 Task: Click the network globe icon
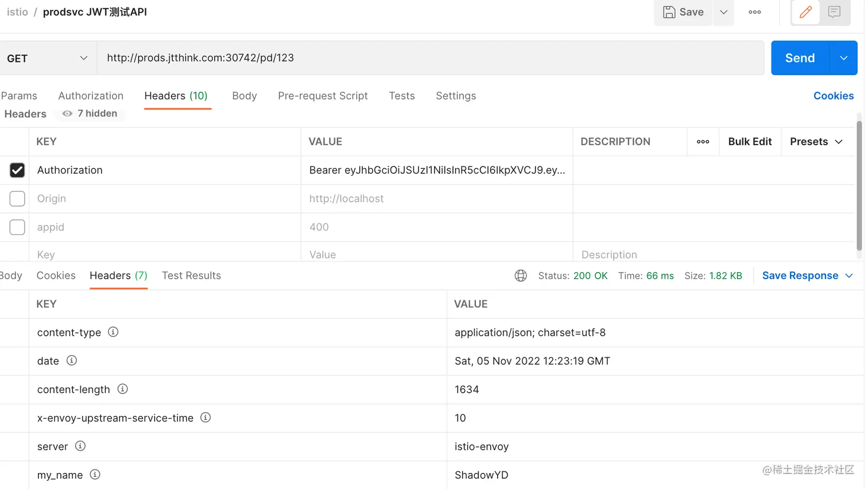[521, 275]
